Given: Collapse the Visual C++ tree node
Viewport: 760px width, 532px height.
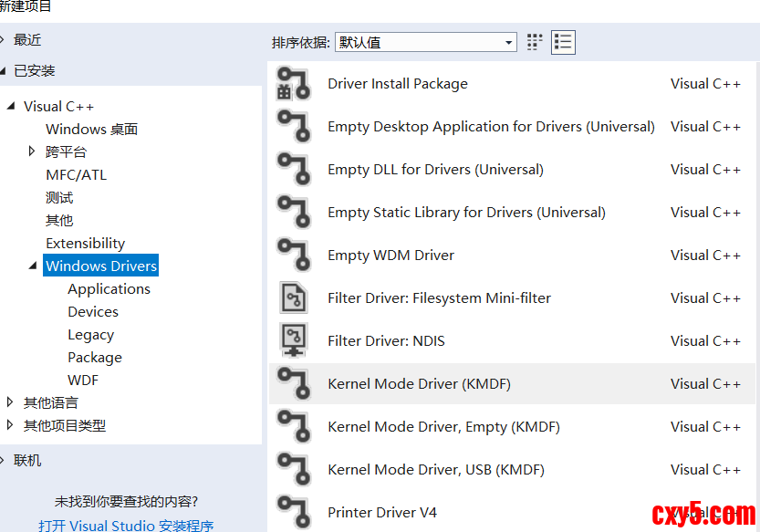Looking at the screenshot, I should [x=11, y=106].
